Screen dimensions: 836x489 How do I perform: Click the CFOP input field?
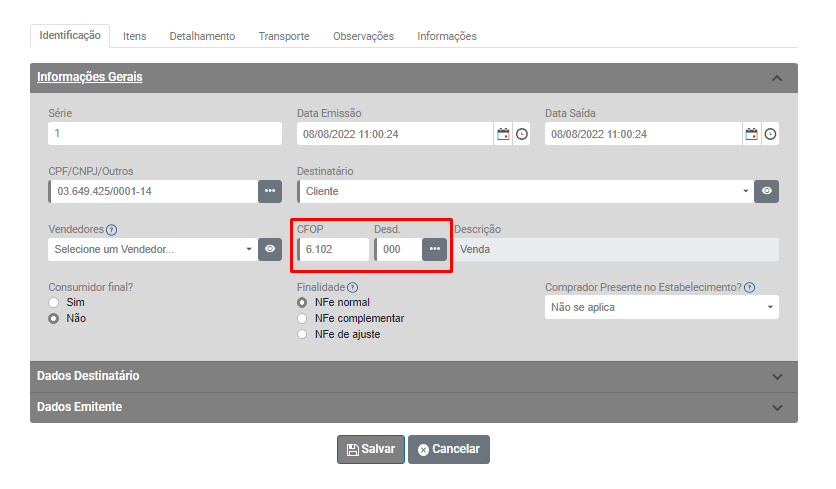pyautogui.click(x=334, y=249)
